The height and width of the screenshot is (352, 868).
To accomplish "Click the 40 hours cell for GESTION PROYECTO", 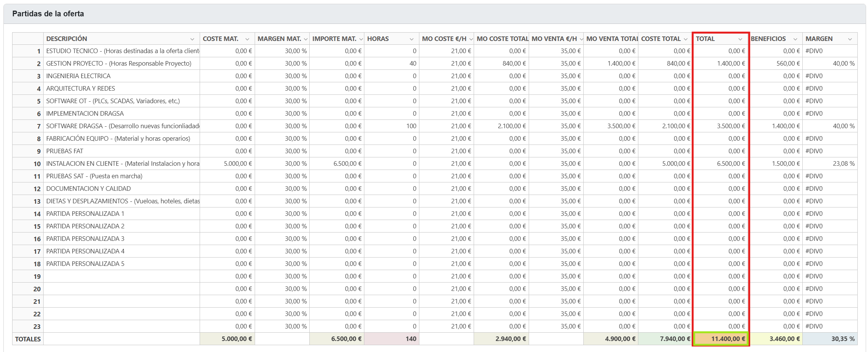I will coord(392,63).
